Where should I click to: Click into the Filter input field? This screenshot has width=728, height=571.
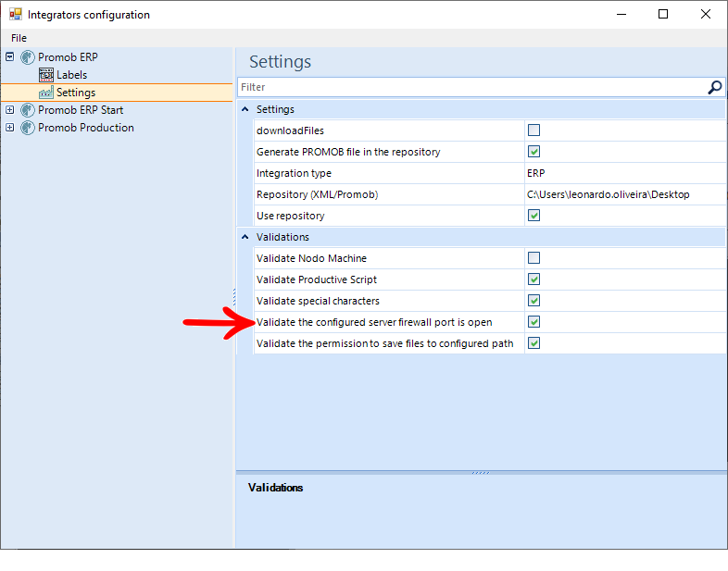[472, 87]
